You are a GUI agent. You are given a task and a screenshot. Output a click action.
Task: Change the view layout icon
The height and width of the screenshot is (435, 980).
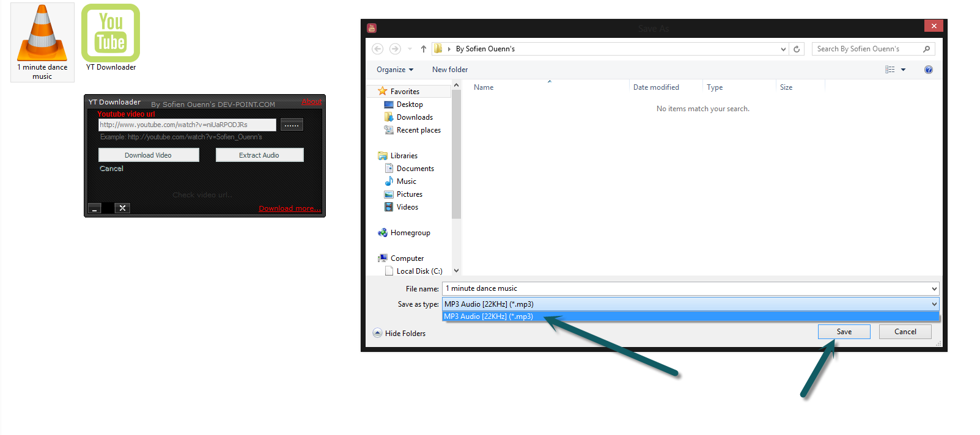click(x=890, y=70)
